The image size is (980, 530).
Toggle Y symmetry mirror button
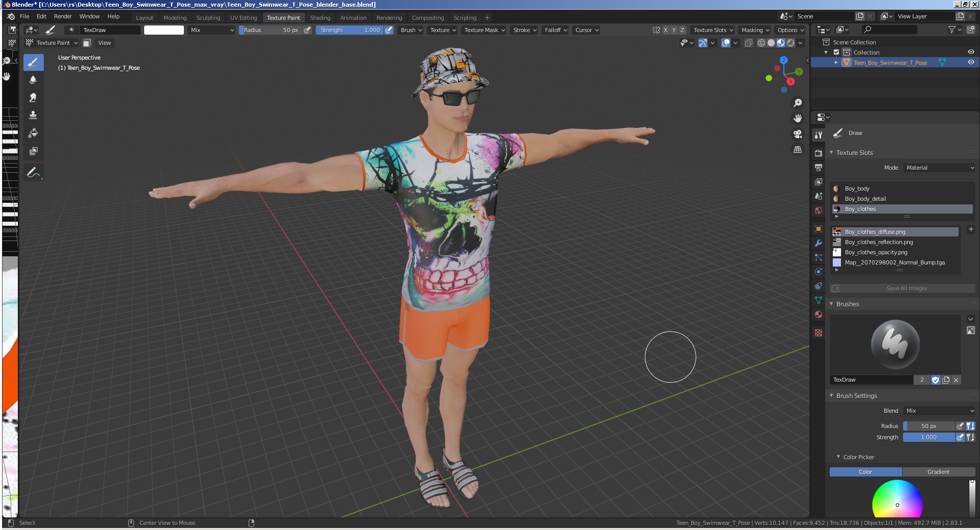coord(674,30)
